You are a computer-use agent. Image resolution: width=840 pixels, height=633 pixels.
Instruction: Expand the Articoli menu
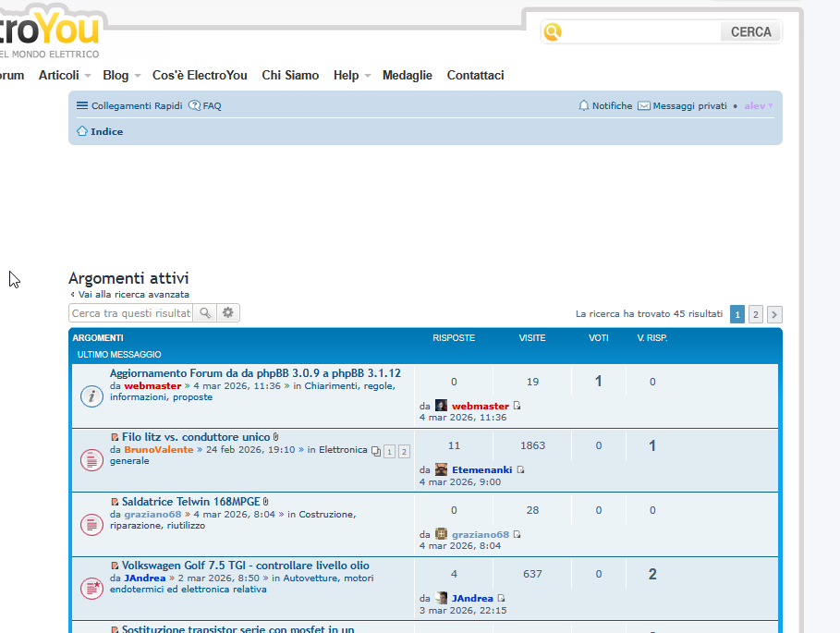pyautogui.click(x=65, y=76)
